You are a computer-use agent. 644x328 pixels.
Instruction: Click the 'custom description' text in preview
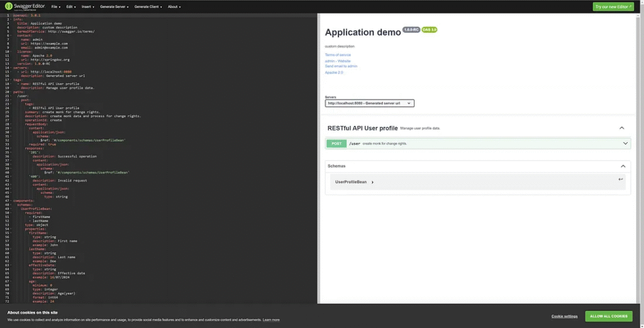[340, 47]
